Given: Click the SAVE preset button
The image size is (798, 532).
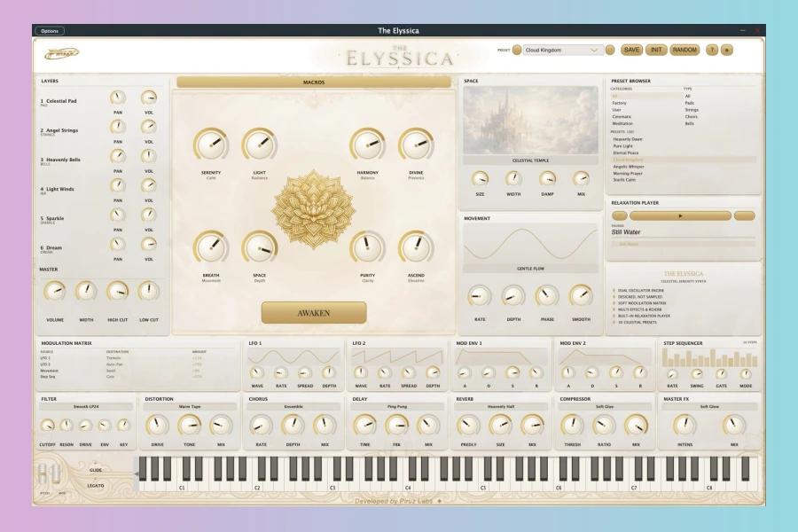Looking at the screenshot, I should [x=631, y=50].
